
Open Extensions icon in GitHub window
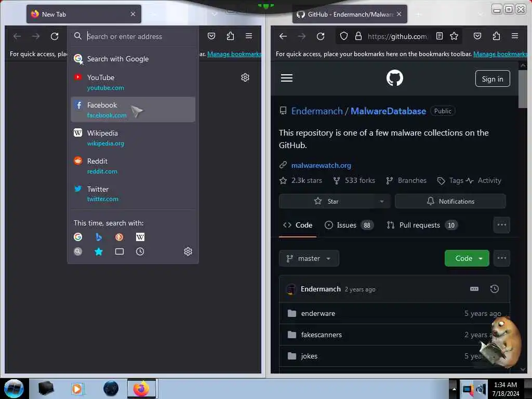(x=496, y=36)
